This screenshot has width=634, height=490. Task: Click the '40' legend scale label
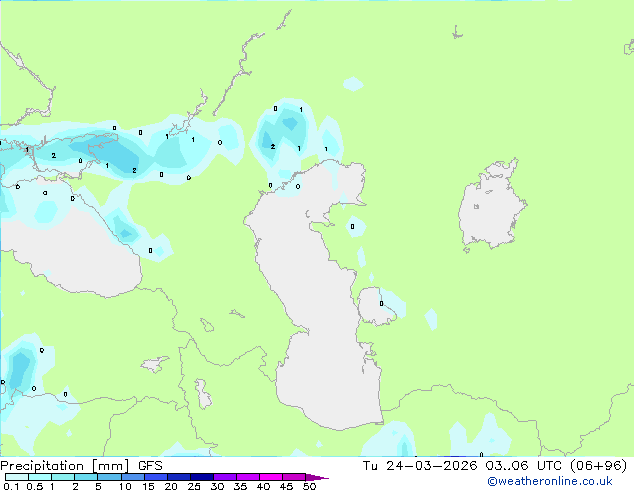[x=263, y=486]
